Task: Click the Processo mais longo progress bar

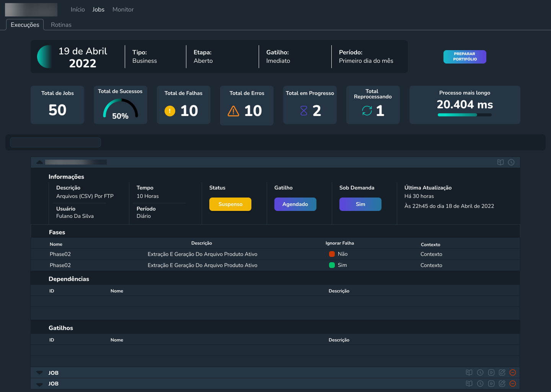Action: coord(465,115)
